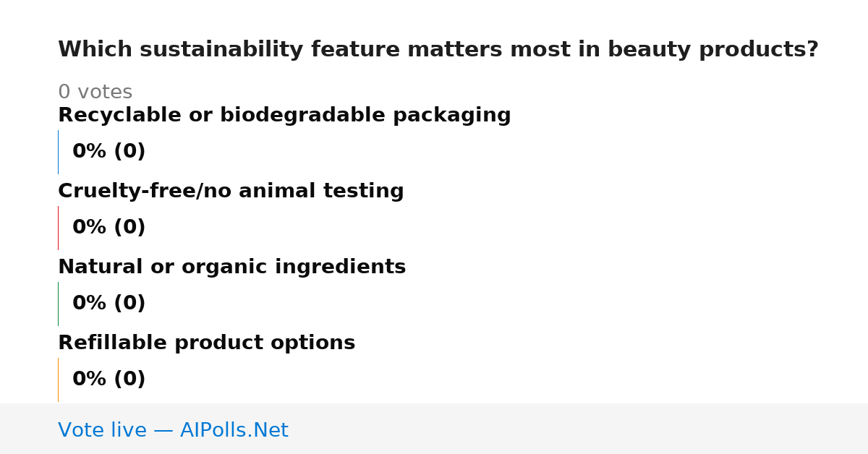This screenshot has height=454, width=868.
Task: Select Cruelty-free/no animal testing option
Action: [231, 192]
